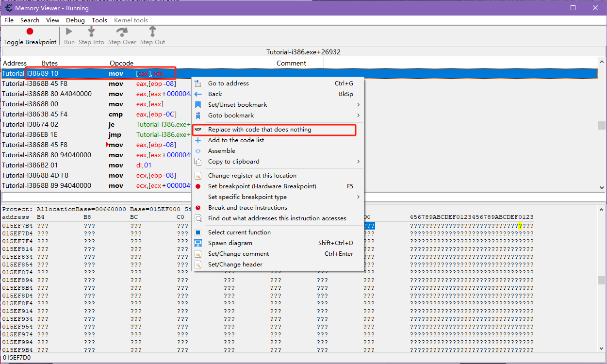607x364 pixels.
Task: Click the Spawn diagram icon
Action: (x=198, y=243)
